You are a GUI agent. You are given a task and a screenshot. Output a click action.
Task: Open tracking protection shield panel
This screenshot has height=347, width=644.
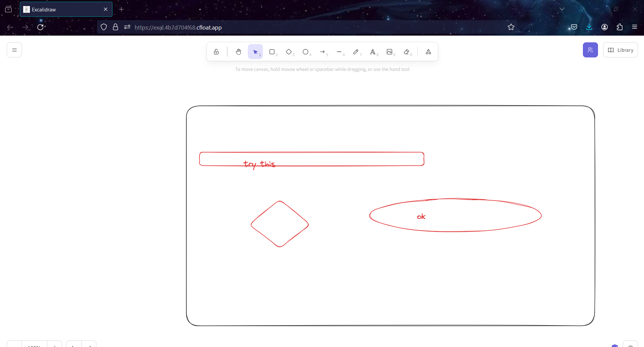[x=104, y=27]
